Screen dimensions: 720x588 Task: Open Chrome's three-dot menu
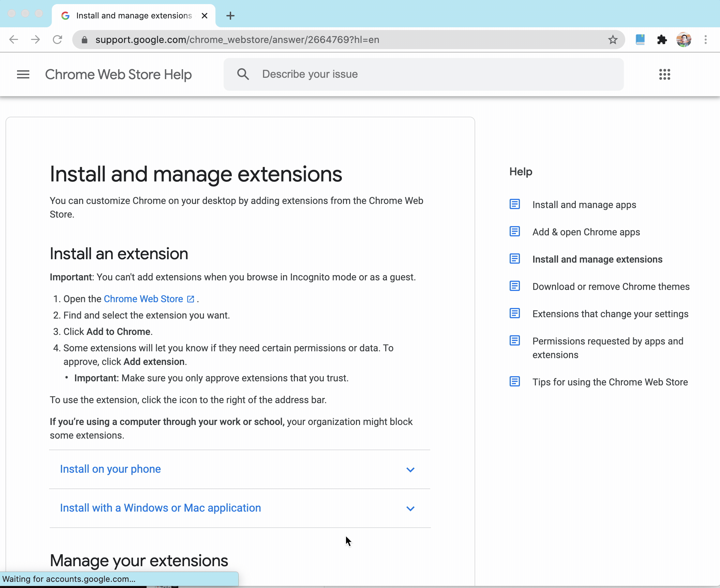[x=705, y=40]
